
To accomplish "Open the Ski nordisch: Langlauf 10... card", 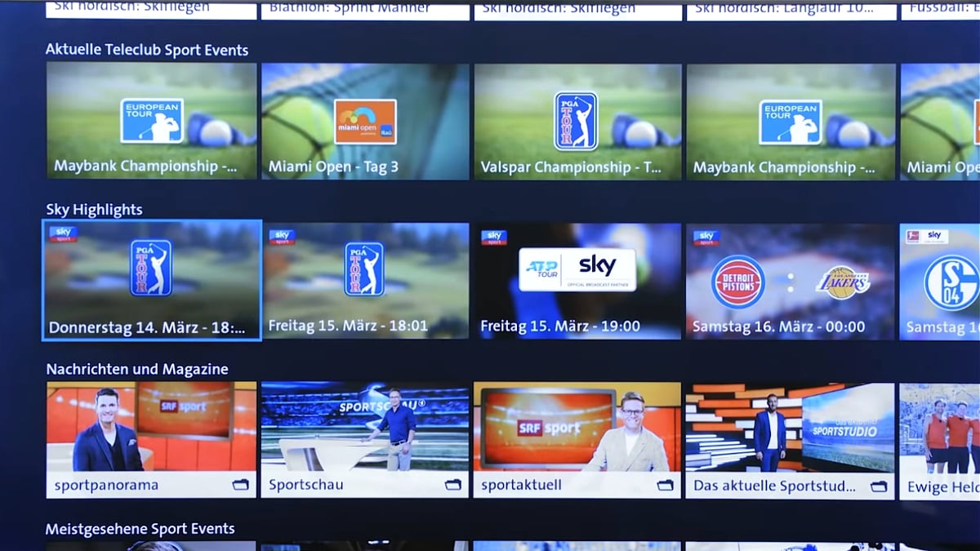I will pos(791,10).
